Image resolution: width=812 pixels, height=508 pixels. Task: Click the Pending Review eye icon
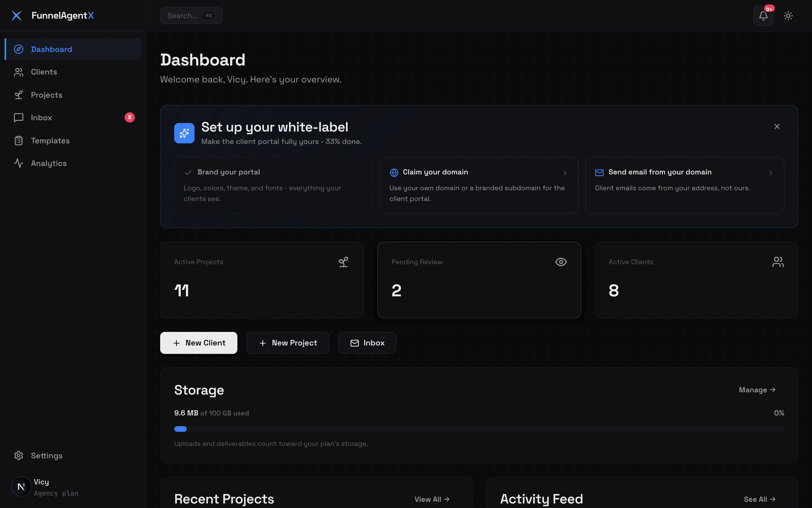(x=561, y=262)
